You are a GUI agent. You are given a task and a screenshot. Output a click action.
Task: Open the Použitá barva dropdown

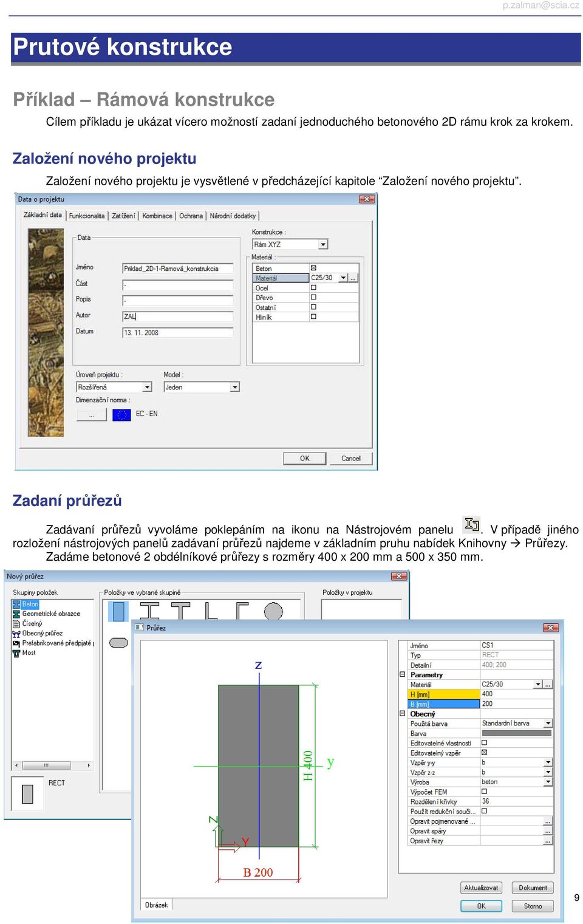(x=548, y=724)
